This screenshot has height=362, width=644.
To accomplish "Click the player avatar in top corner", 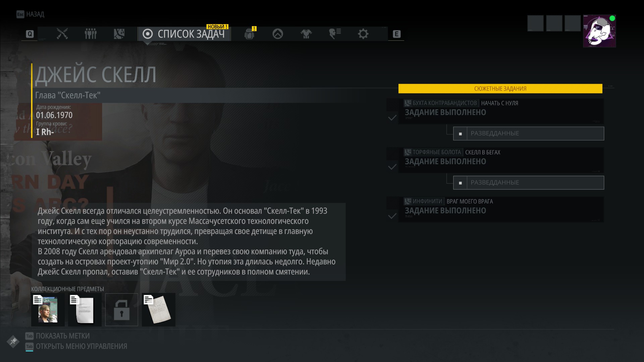I will pyautogui.click(x=599, y=31).
